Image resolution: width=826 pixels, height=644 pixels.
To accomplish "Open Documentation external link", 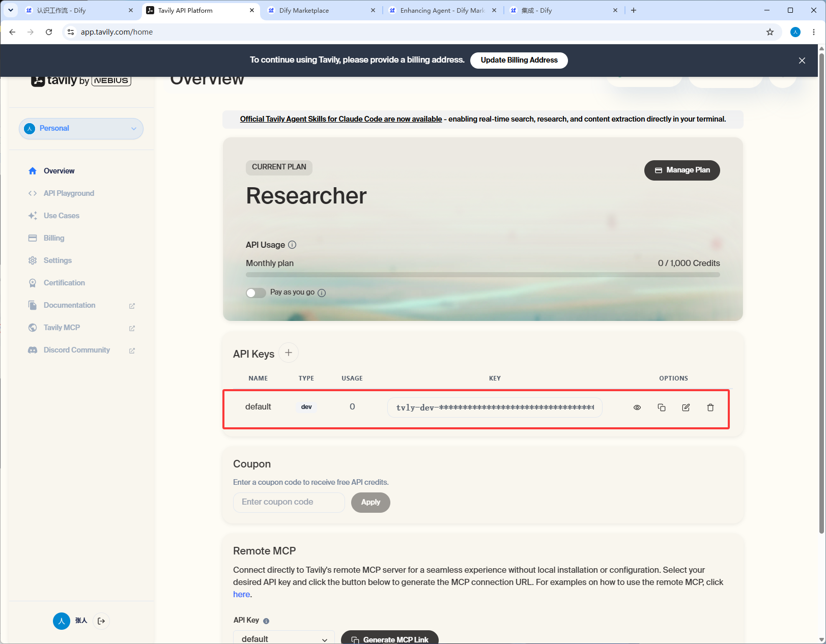I will [x=81, y=305].
